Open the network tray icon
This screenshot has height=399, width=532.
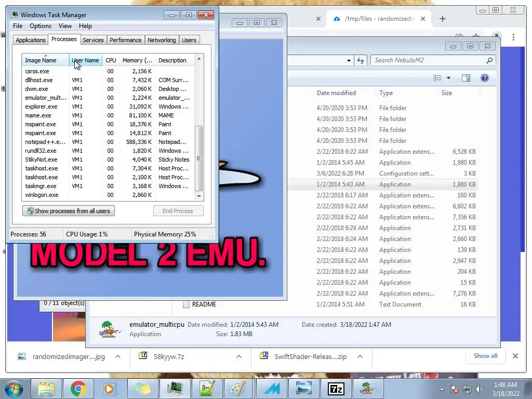click(x=467, y=390)
